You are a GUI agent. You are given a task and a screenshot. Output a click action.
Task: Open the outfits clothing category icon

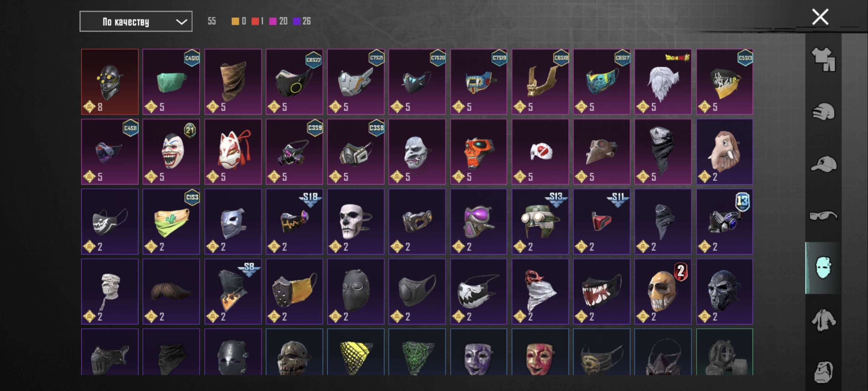coord(823,59)
